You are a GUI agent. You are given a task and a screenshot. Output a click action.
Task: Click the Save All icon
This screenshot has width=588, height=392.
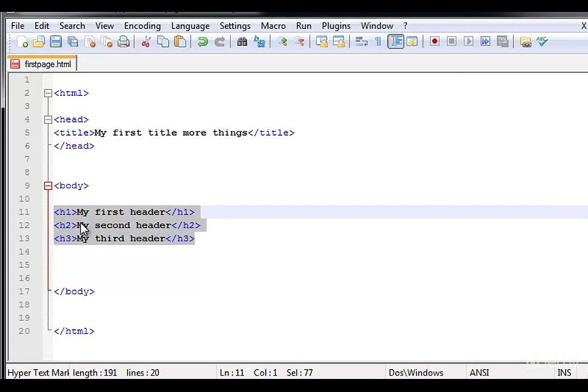73,41
